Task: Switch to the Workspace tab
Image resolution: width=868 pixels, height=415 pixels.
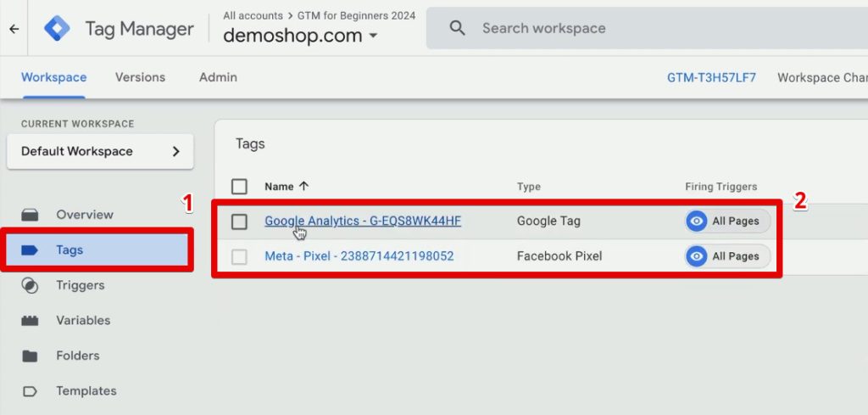Action: tap(53, 77)
